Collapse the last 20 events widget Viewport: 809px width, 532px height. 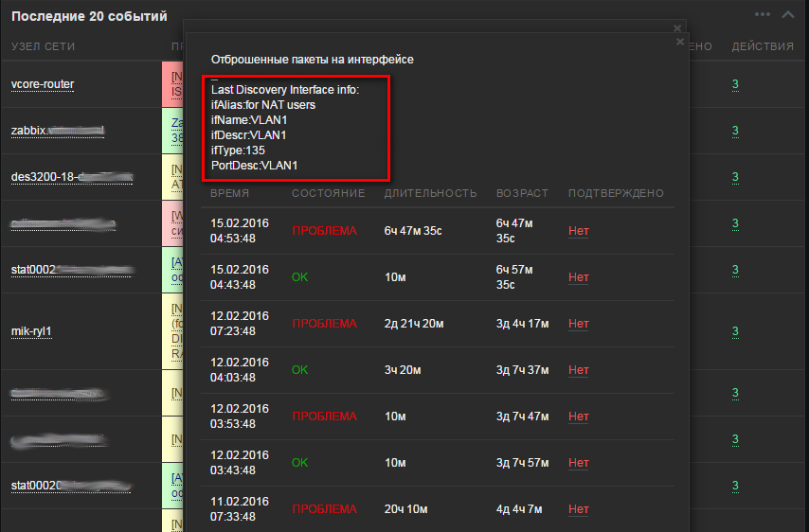pyautogui.click(x=788, y=14)
